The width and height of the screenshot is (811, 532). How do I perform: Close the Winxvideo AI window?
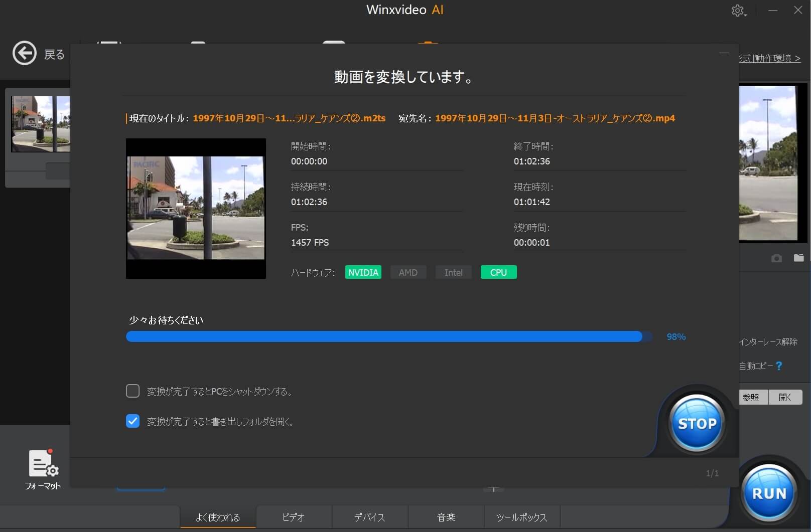[798, 10]
